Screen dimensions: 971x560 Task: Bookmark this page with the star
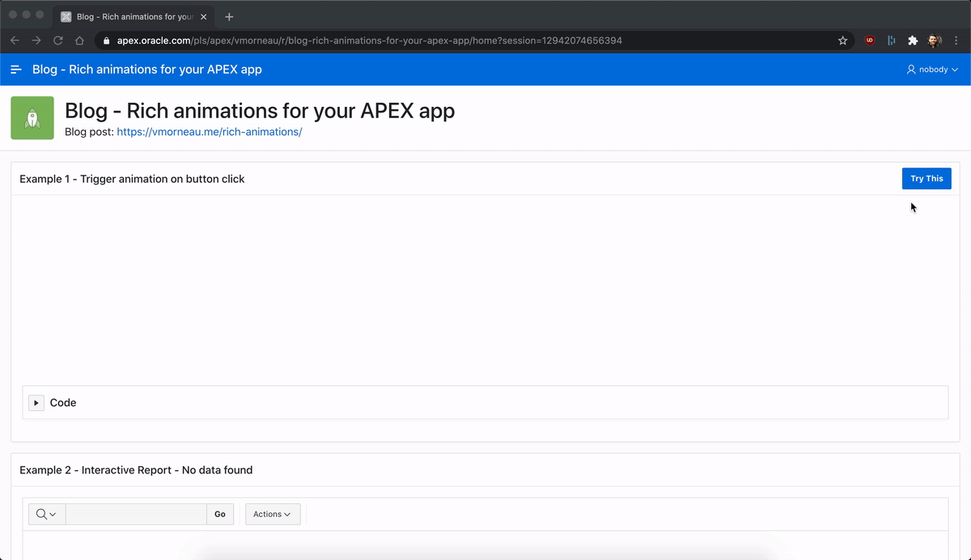(842, 40)
